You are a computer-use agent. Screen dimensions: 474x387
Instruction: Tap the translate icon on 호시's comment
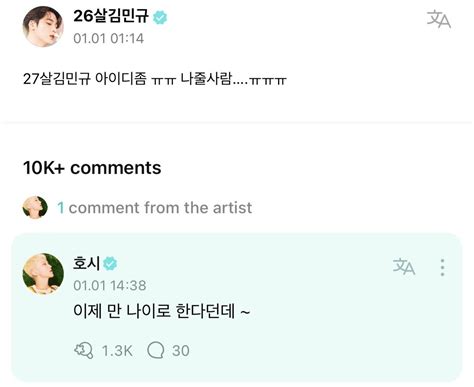404,267
